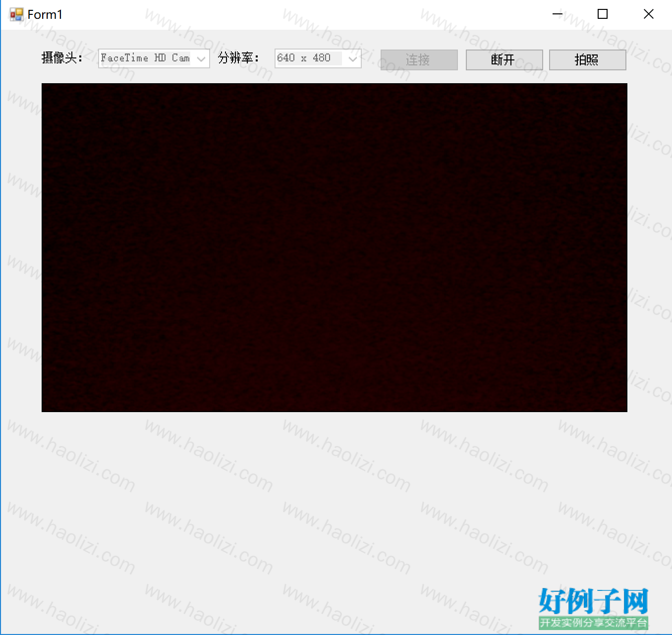Click the disabled 连接 connect button

(x=419, y=60)
